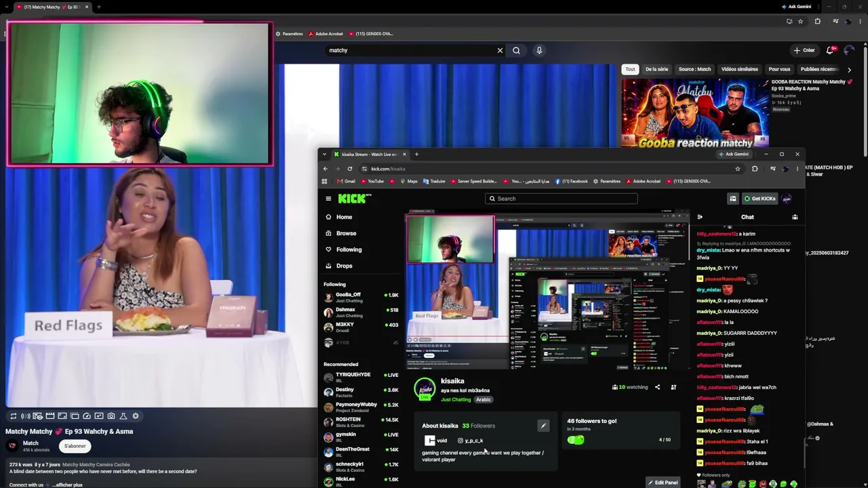The width and height of the screenshot is (868, 488).
Task: Open the Gooba reaction matchy thumbnail
Action: [x=695, y=113]
